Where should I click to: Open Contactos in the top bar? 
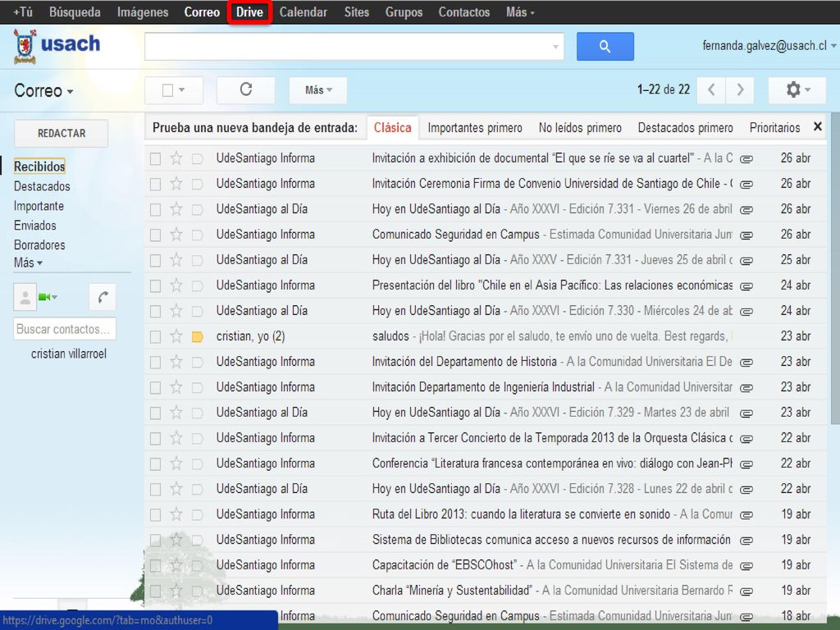point(464,11)
